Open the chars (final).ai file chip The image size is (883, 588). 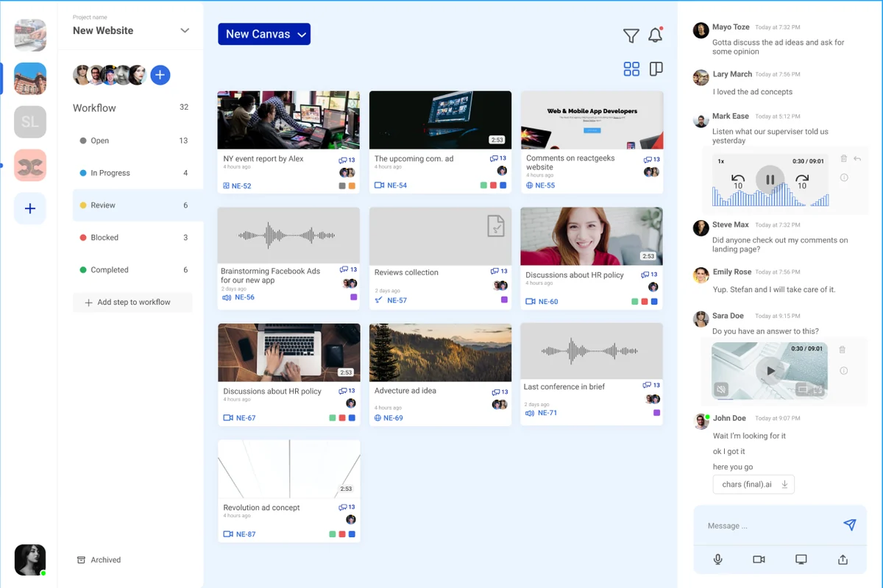tap(753, 484)
